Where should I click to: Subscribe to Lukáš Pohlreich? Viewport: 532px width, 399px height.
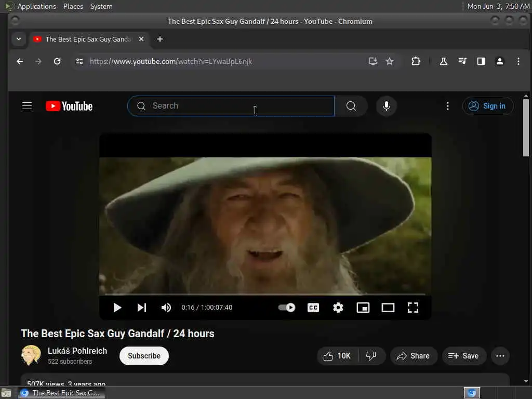pyautogui.click(x=144, y=356)
